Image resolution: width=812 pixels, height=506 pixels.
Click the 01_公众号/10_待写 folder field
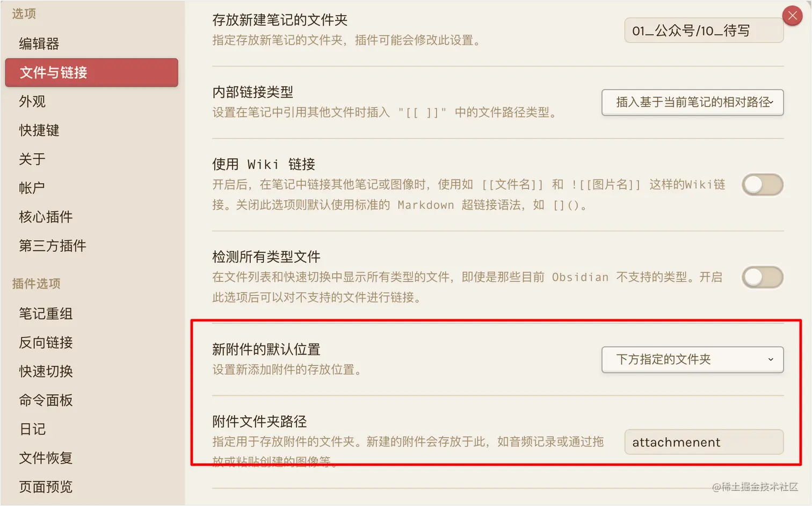tap(704, 31)
